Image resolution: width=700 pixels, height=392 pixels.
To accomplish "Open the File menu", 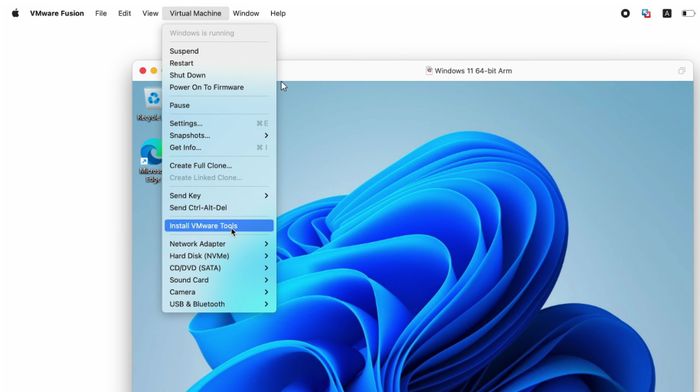I will (101, 13).
